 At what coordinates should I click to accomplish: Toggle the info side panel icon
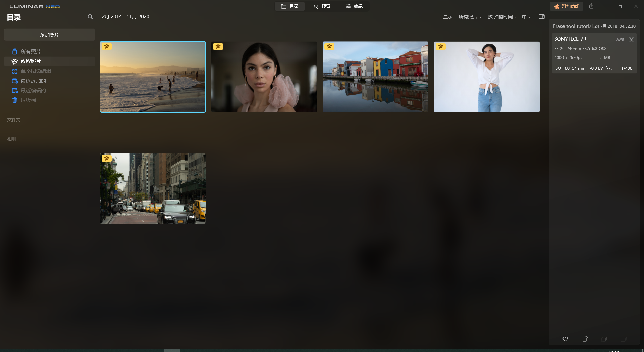(541, 17)
